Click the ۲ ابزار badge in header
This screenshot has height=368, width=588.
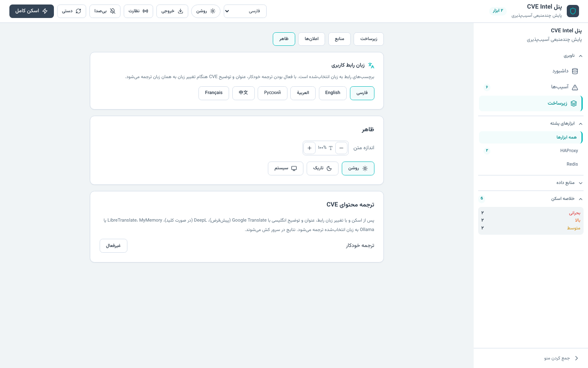498,11
